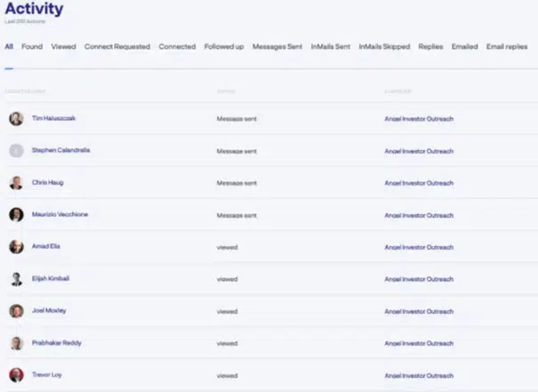Image resolution: width=538 pixels, height=392 pixels.
Task: Click Trevor Loy's profile avatar
Action: click(16, 375)
